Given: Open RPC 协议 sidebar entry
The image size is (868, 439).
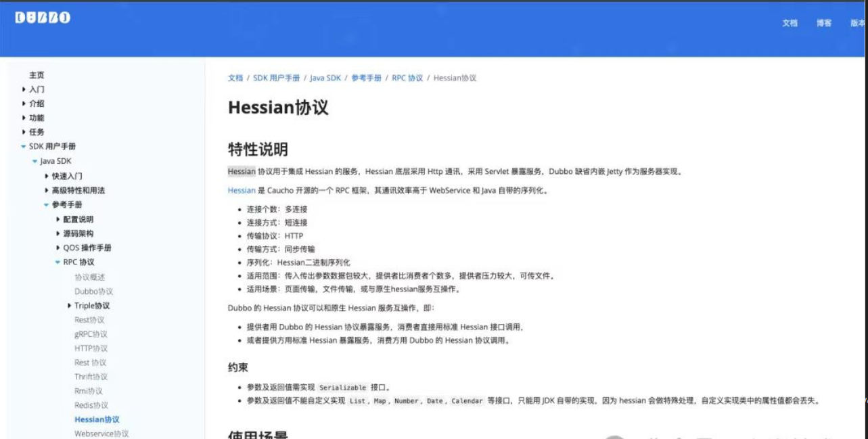Looking at the screenshot, I should coord(79,262).
